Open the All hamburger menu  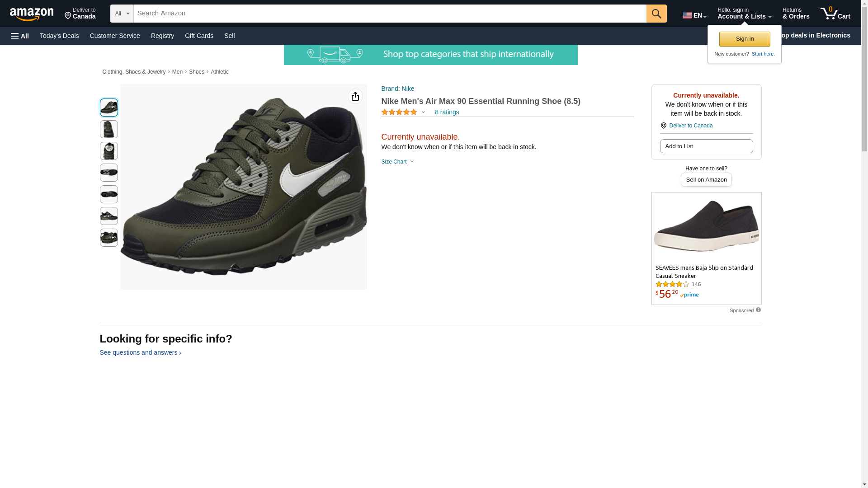coord(20,36)
